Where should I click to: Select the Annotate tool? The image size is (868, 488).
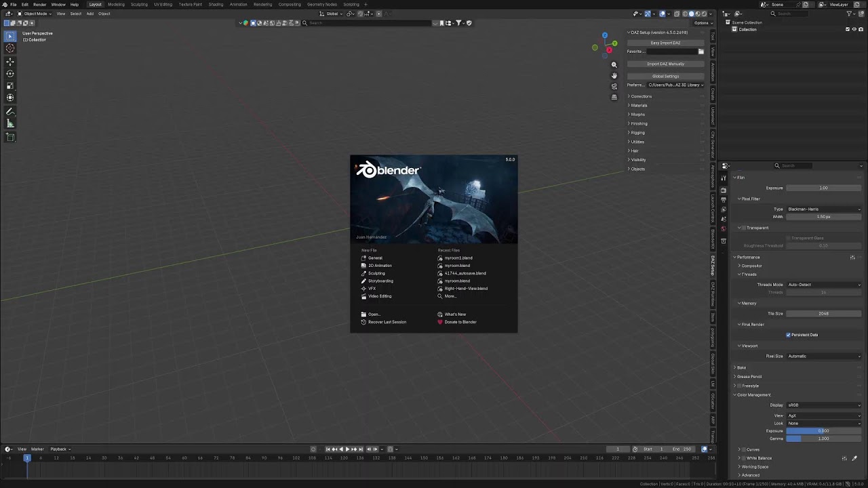click(x=10, y=112)
